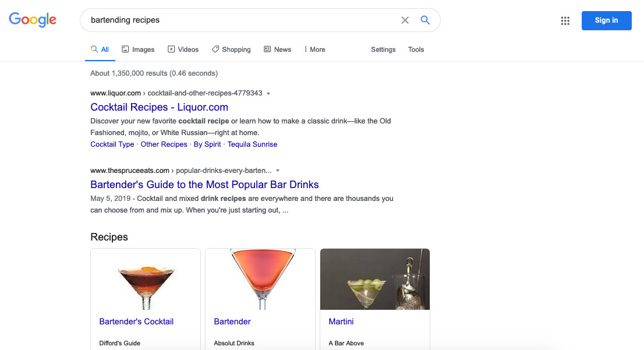Click the Difford's Guide source label
This screenshot has height=350, width=644.
(119, 343)
